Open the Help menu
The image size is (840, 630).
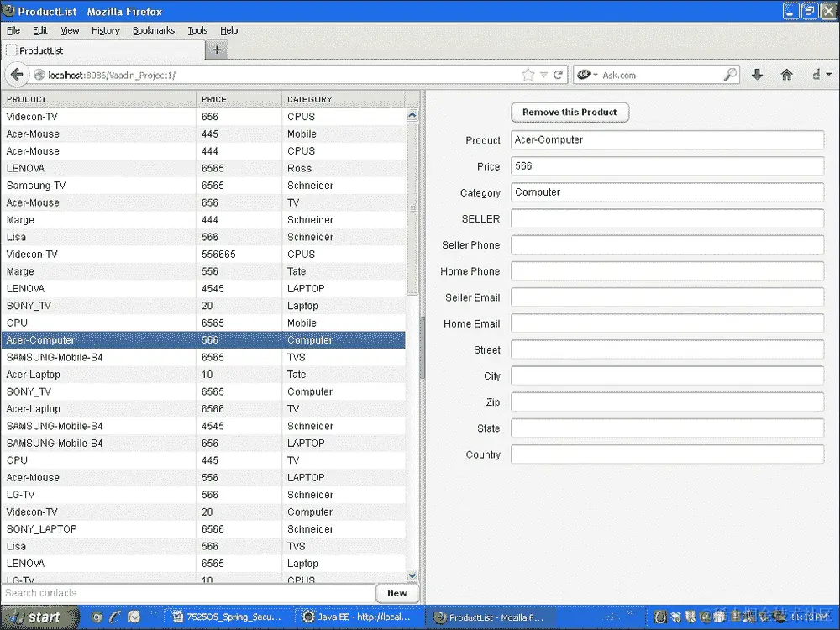[x=229, y=30]
